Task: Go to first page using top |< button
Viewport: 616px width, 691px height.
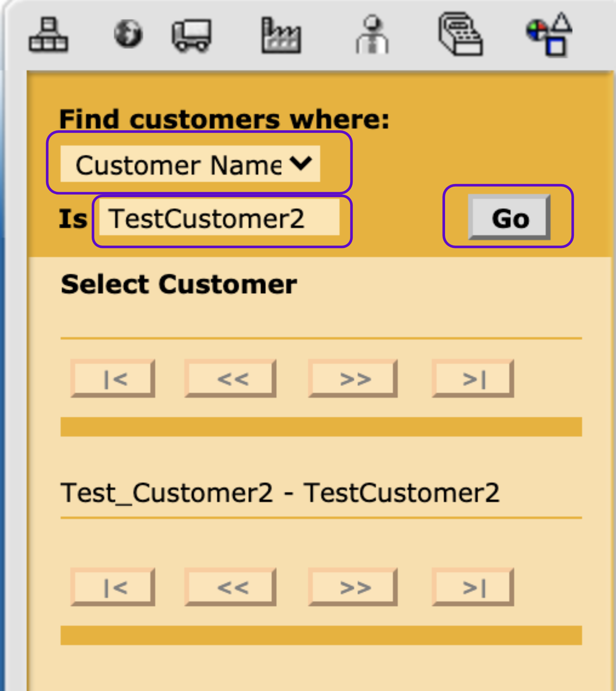Action: (113, 379)
